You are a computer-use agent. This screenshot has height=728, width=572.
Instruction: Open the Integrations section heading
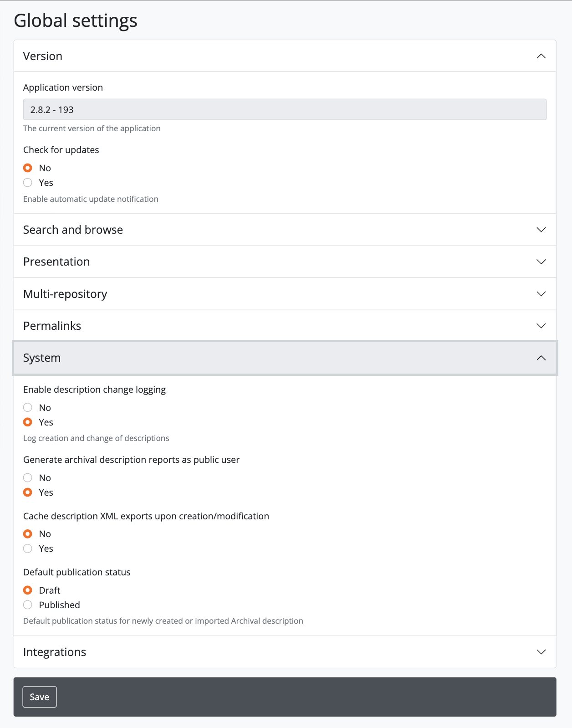pyautogui.click(x=55, y=652)
